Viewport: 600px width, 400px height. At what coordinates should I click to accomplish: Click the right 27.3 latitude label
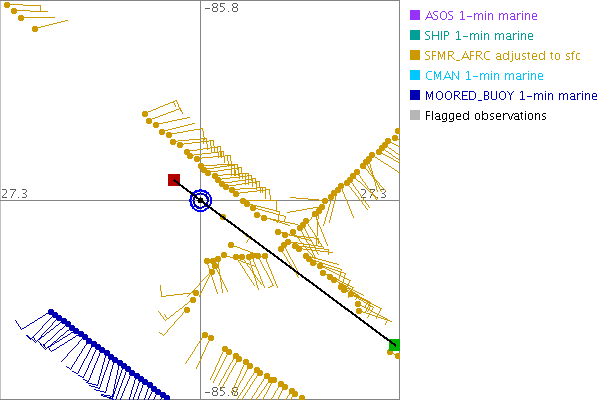click(372, 192)
